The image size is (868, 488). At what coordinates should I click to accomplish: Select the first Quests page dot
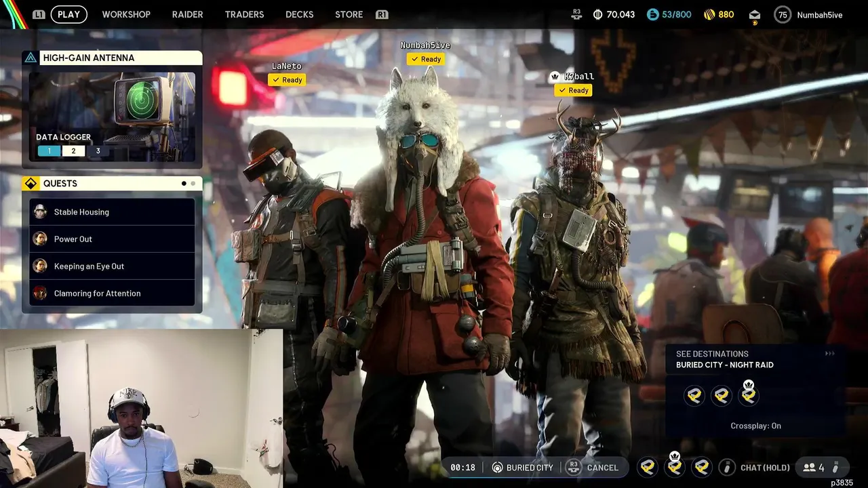tap(184, 184)
